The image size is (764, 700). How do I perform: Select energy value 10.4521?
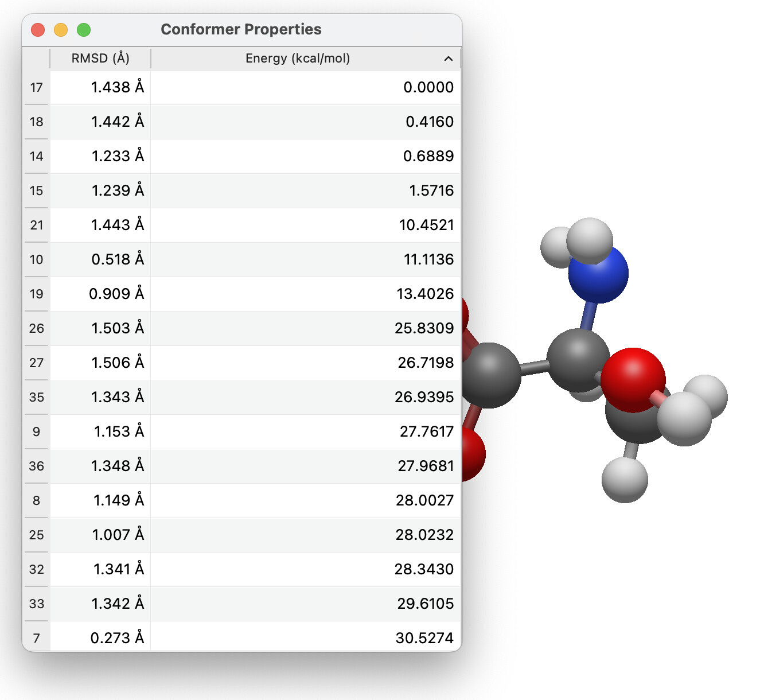306,225
